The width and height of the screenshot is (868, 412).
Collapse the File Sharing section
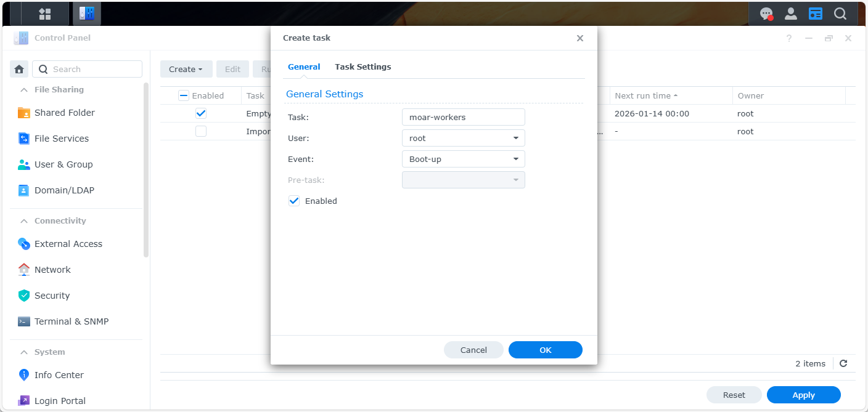[x=24, y=90]
